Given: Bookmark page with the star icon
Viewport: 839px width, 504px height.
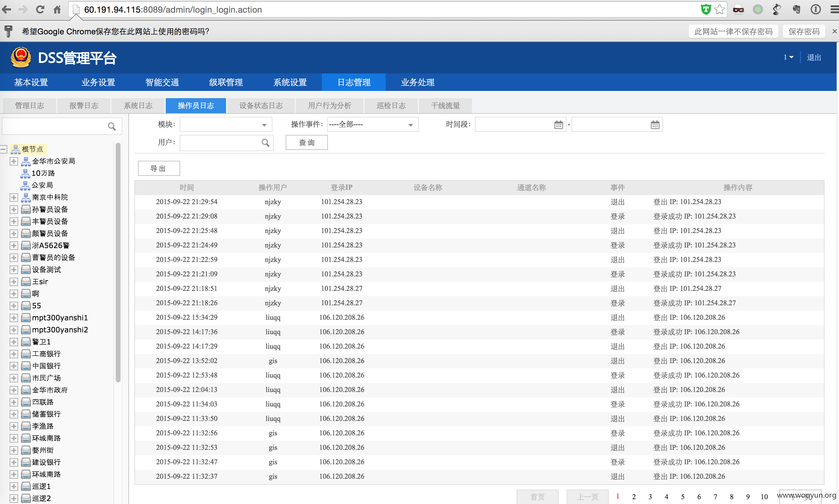Looking at the screenshot, I should click(x=719, y=10).
